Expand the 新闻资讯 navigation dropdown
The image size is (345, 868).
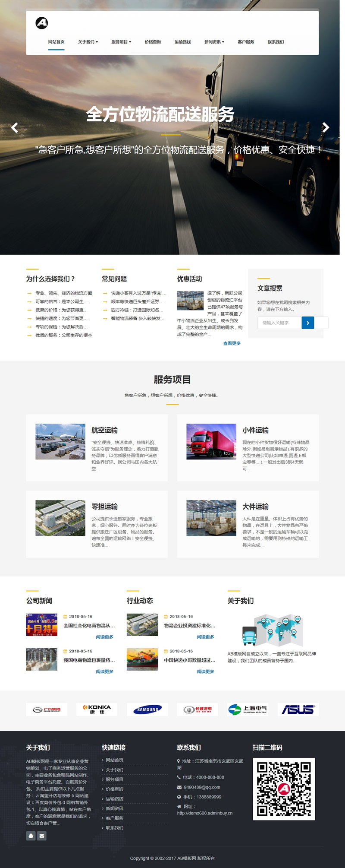[214, 42]
